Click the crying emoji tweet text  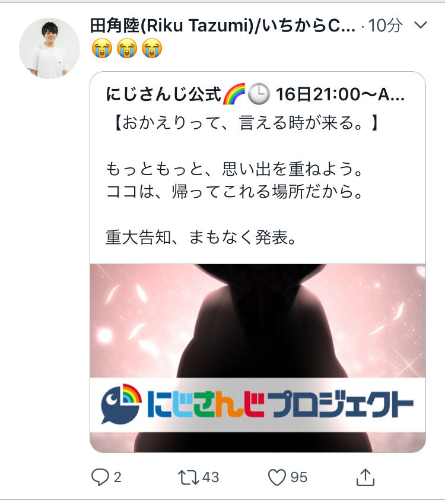[x=126, y=48]
